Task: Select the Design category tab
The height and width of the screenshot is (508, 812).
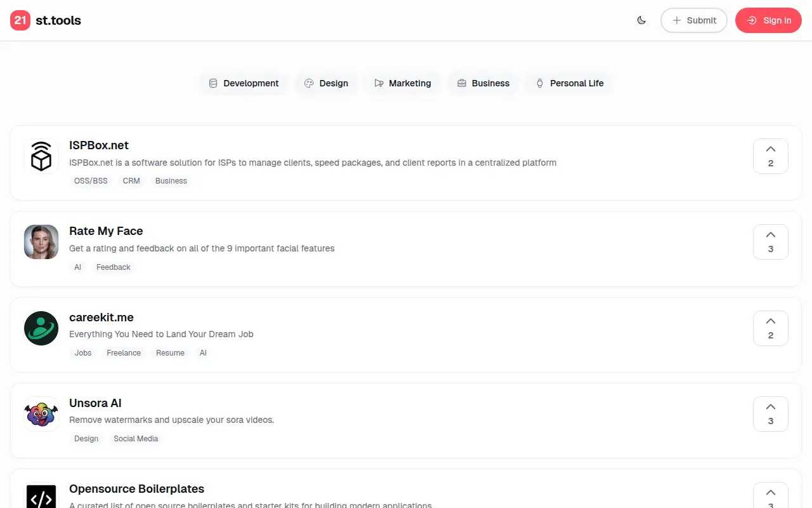Action: point(326,83)
